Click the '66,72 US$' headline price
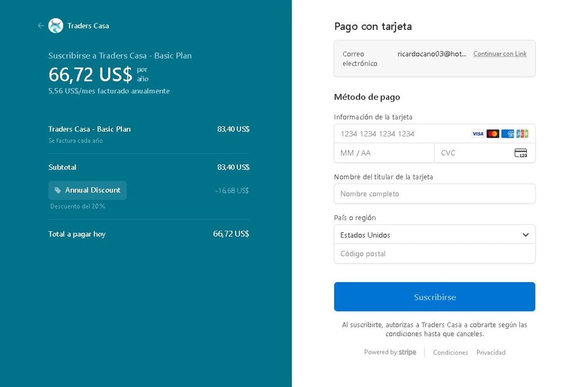The image size is (588, 387). tap(91, 74)
